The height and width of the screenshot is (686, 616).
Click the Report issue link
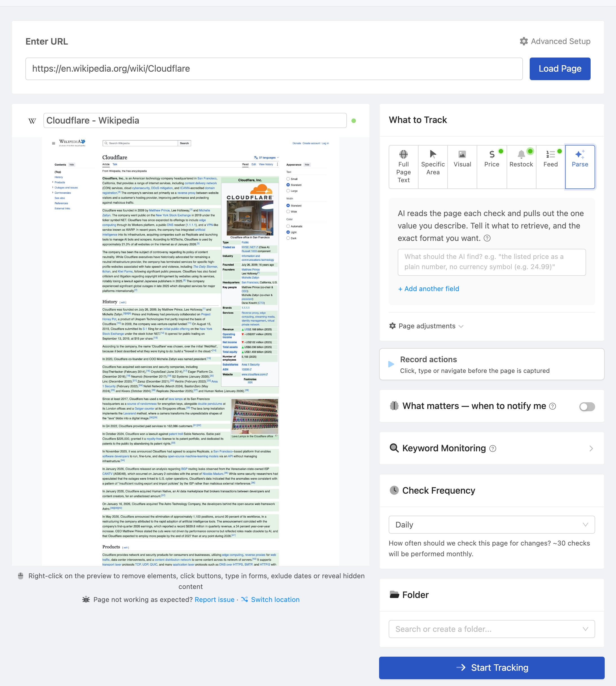[x=215, y=599]
